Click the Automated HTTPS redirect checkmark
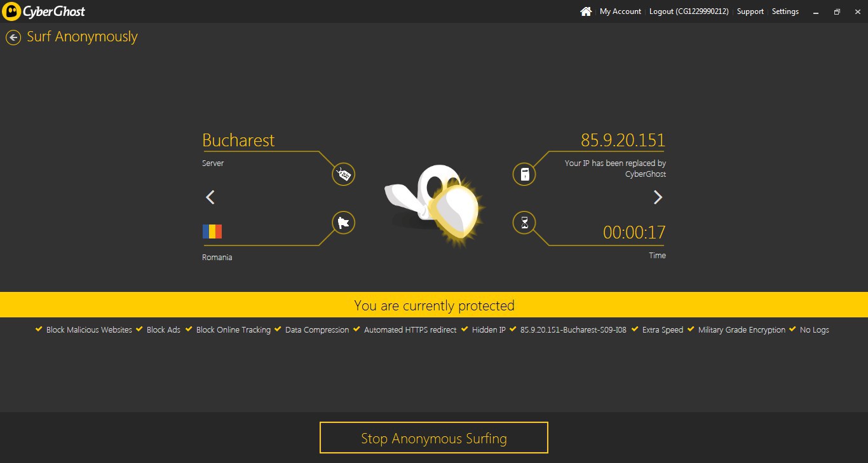 tap(356, 329)
